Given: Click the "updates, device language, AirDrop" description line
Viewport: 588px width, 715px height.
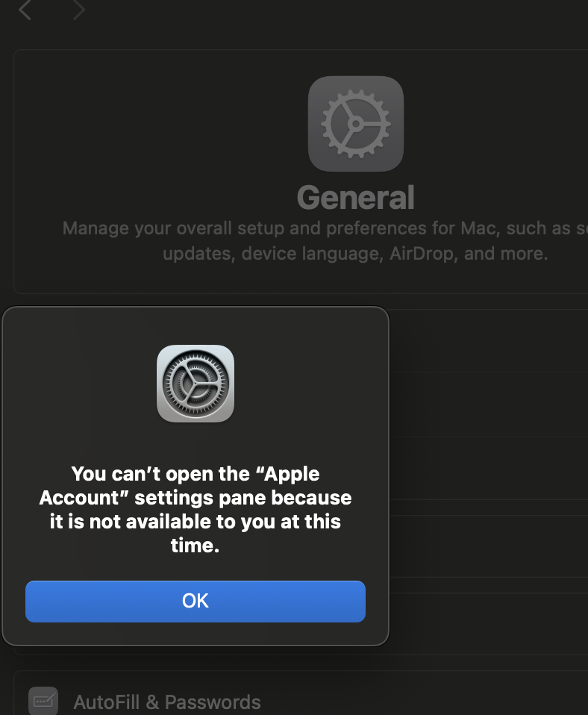Looking at the screenshot, I should (355, 254).
